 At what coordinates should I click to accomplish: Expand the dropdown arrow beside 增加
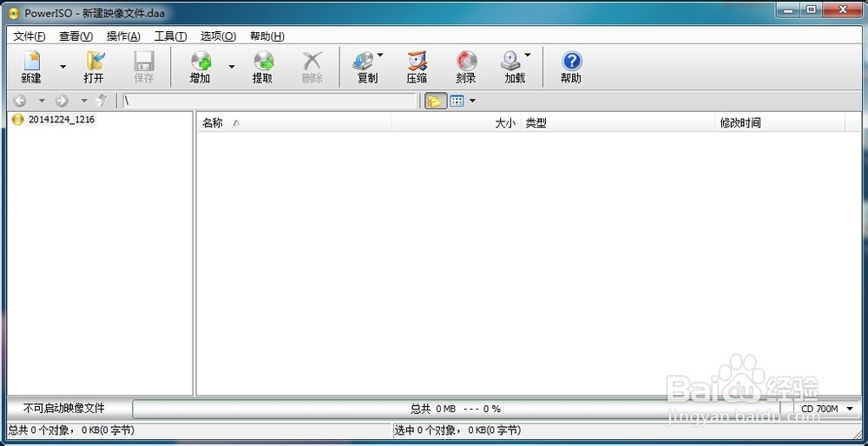click(x=232, y=67)
